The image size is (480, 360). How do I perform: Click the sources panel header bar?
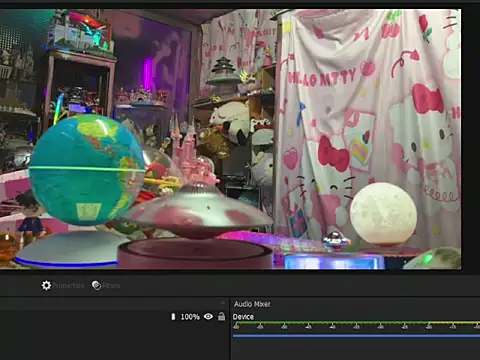point(114,303)
